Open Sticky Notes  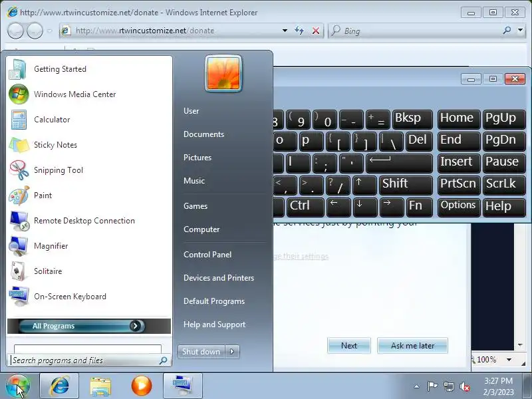coord(89,145)
